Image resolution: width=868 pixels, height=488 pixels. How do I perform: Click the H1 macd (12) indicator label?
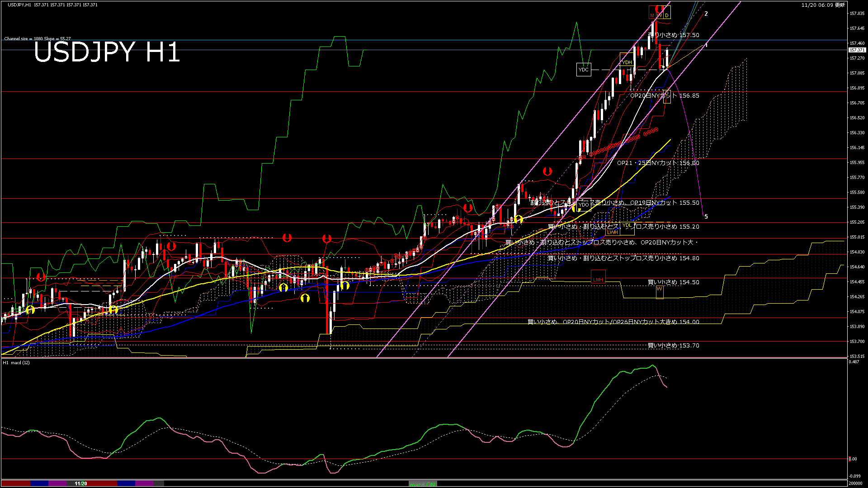point(17,363)
